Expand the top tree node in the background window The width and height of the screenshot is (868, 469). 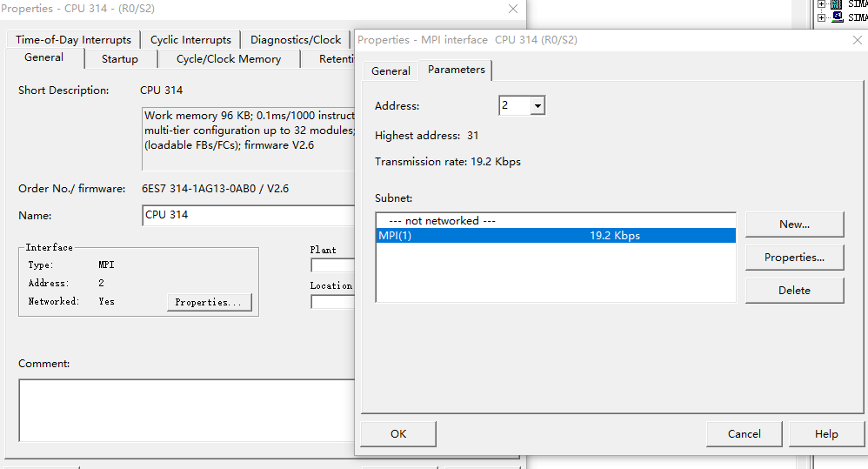822,3
